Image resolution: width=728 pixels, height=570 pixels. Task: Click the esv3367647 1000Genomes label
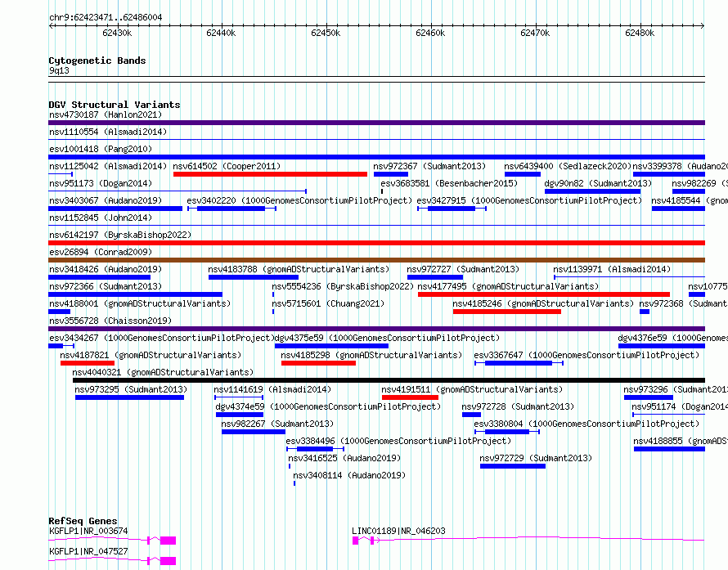(586, 355)
